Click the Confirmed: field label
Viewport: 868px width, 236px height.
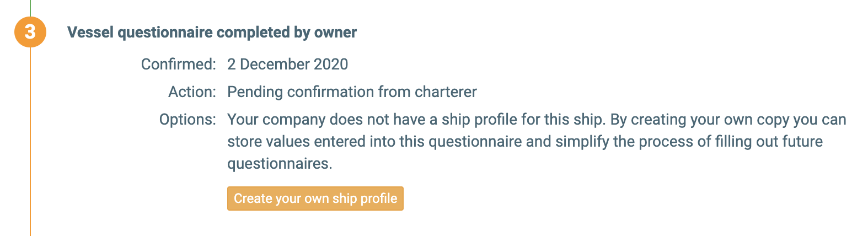pos(178,65)
